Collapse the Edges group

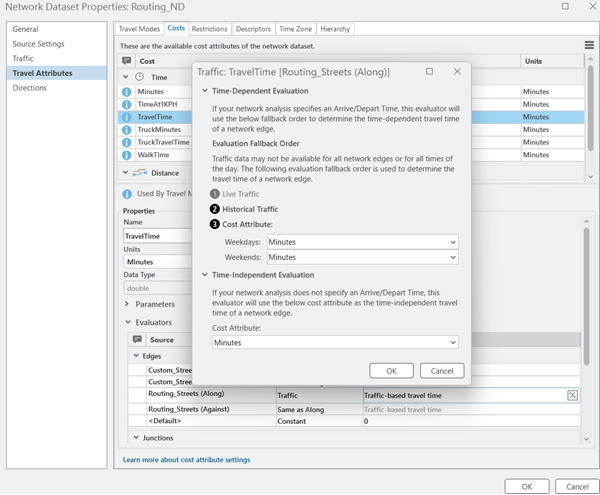(x=136, y=356)
